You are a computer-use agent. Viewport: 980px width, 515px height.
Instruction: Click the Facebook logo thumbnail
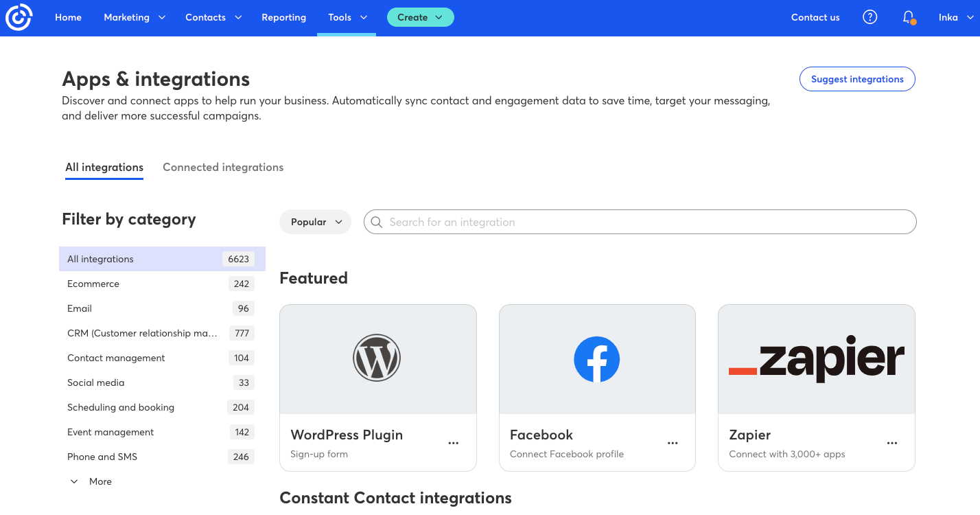596,359
